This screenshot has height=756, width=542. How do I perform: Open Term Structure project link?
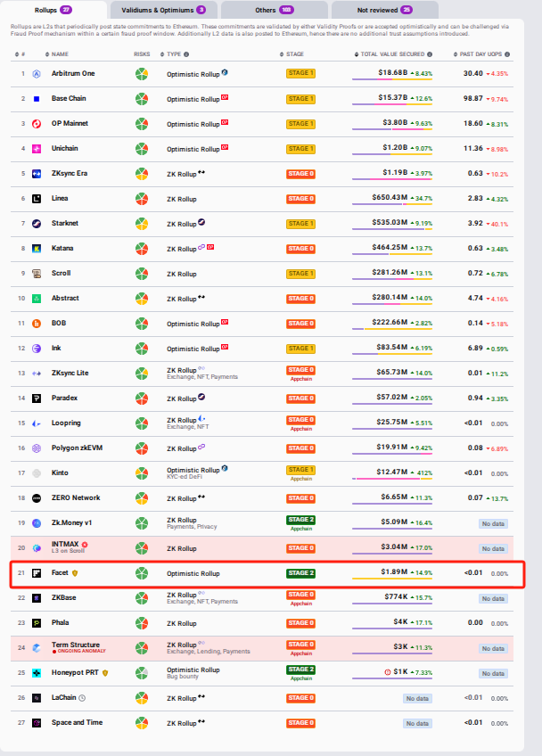[76, 645]
